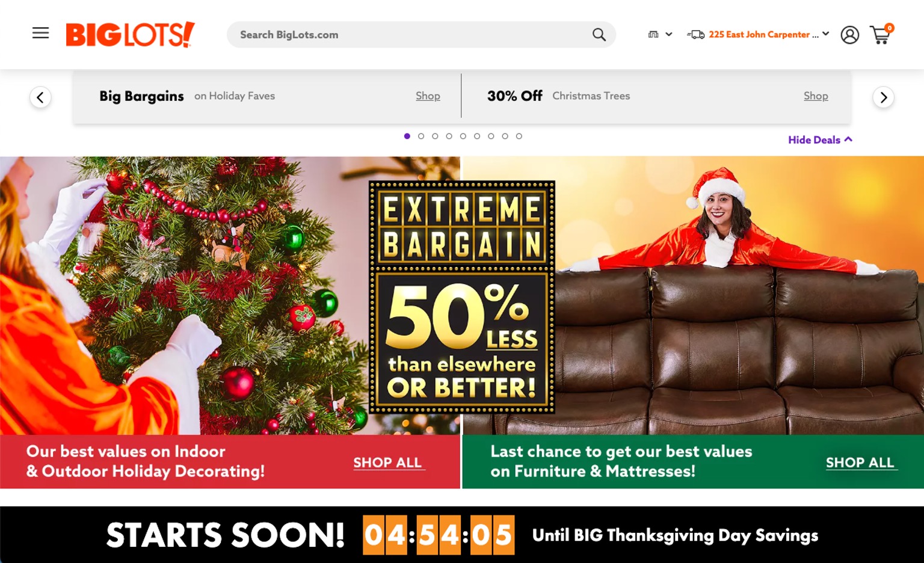The width and height of the screenshot is (924, 563).
Task: Click the magnifying glass search icon
Action: [599, 35]
